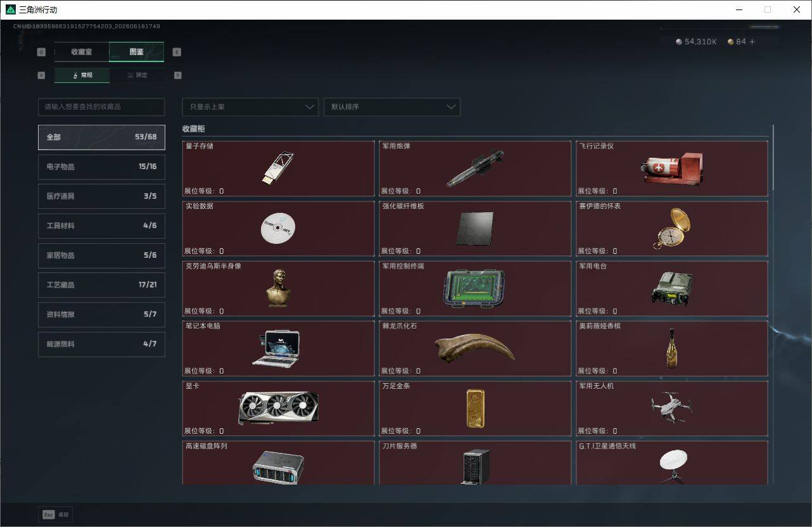Click the 17/21 count in 工艺藏品 row
Screen dimensions: 812x527
click(148, 285)
